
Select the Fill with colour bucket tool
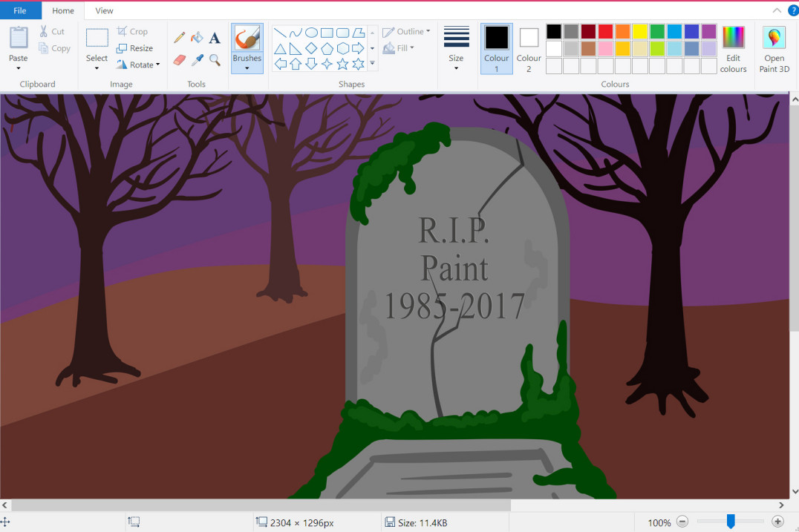(198, 37)
